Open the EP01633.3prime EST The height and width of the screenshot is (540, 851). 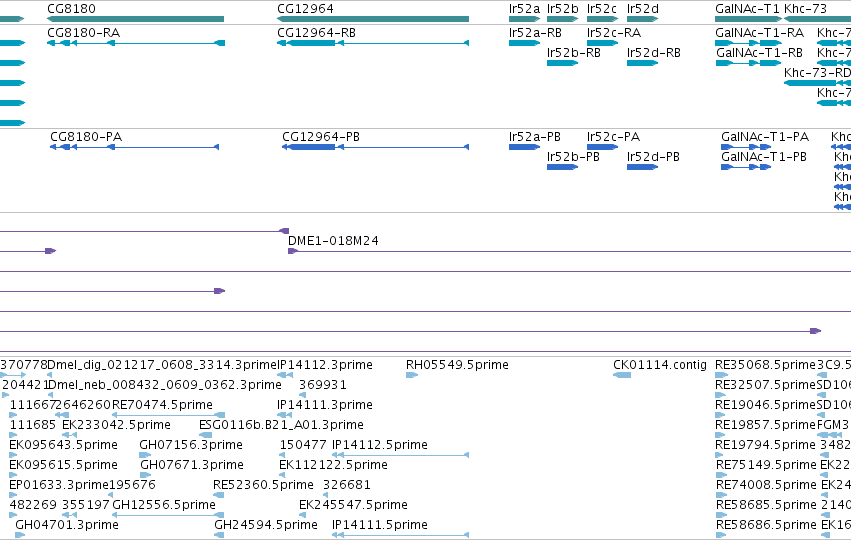[13, 495]
